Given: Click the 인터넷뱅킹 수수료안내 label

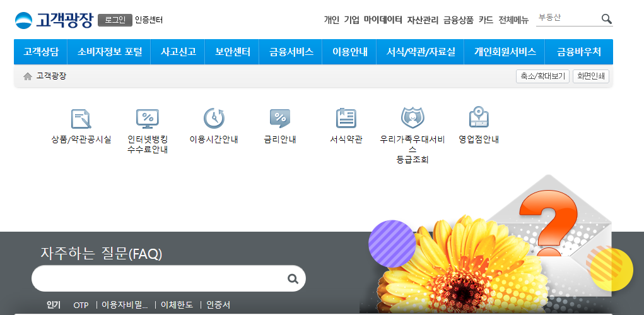Looking at the screenshot, I should (148, 145).
